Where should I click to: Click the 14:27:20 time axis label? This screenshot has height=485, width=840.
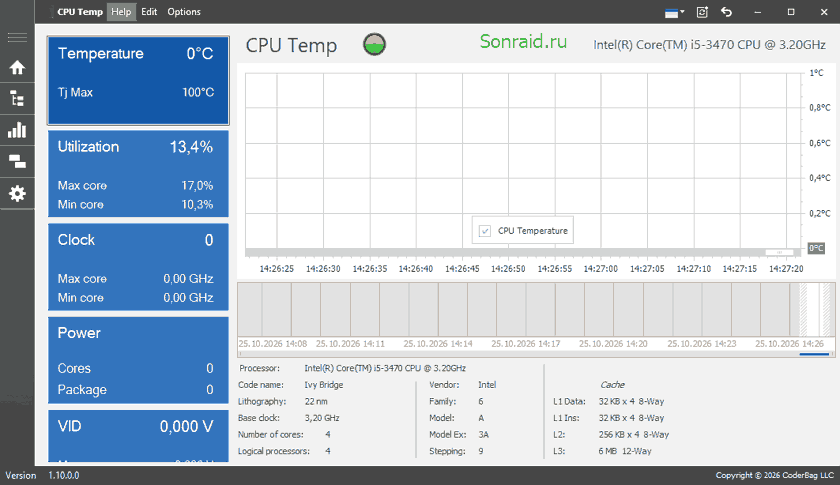point(786,269)
